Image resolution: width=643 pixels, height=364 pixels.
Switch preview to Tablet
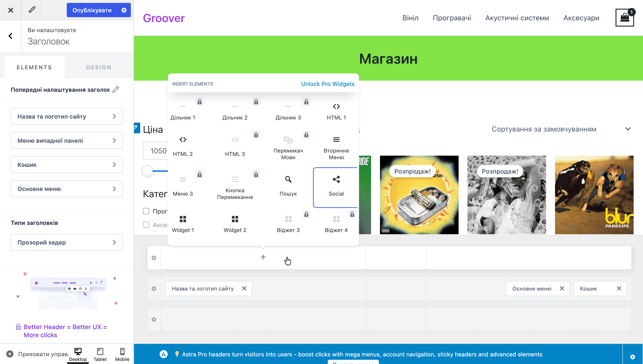coord(100,354)
